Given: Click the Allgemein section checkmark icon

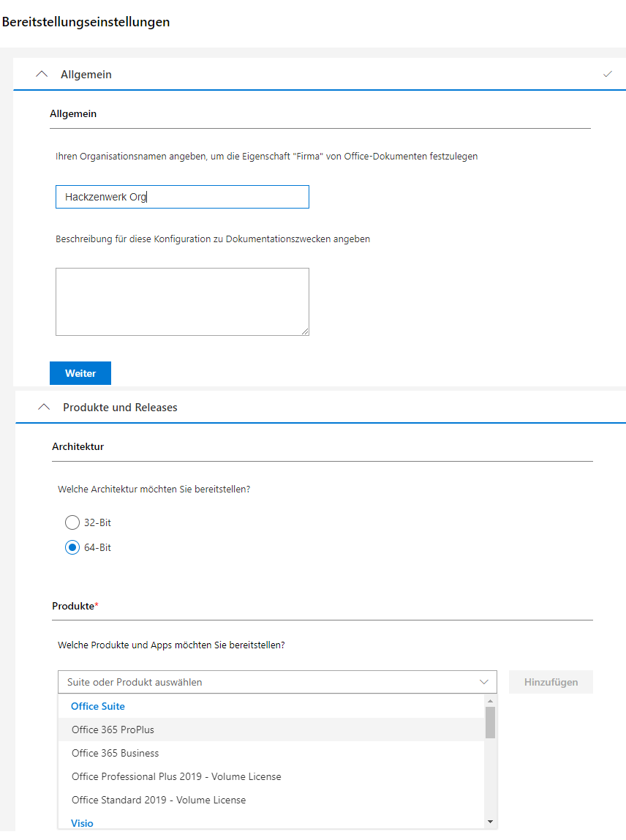Looking at the screenshot, I should [x=607, y=75].
